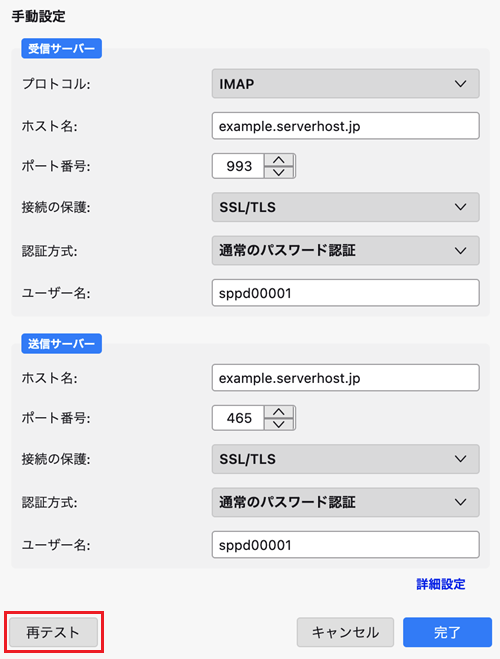
Task: Open the incoming プロトコル IMAP dropdown
Action: click(x=345, y=84)
